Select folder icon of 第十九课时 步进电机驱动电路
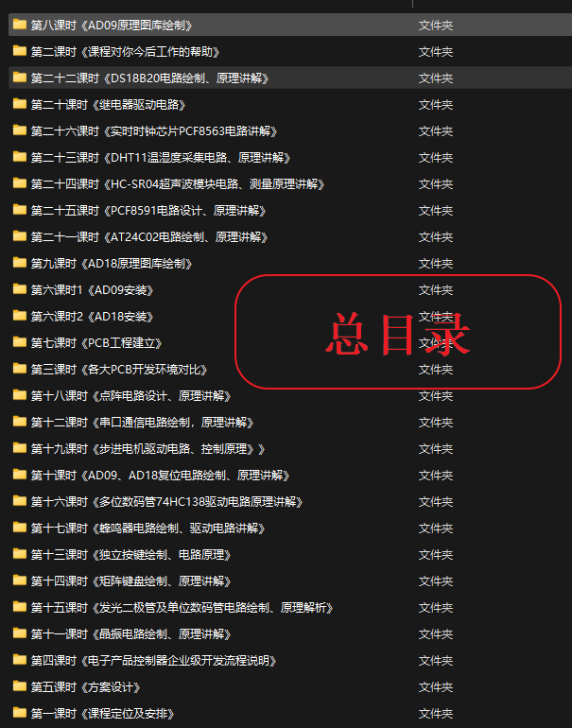The width and height of the screenshot is (572, 728). pyautogui.click(x=20, y=448)
